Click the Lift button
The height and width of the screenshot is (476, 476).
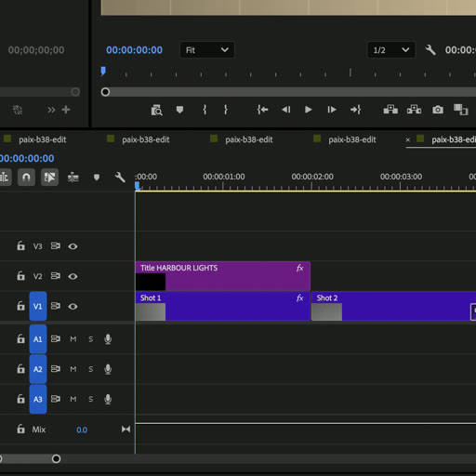pyautogui.click(x=390, y=110)
